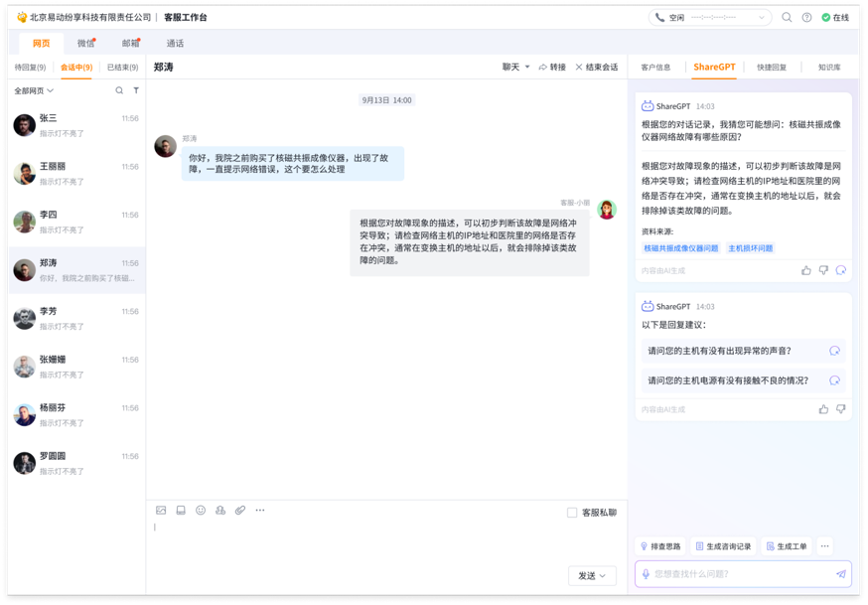Viewport: 868px width, 605px height.
Task: Open the emoji picker
Action: (201, 510)
